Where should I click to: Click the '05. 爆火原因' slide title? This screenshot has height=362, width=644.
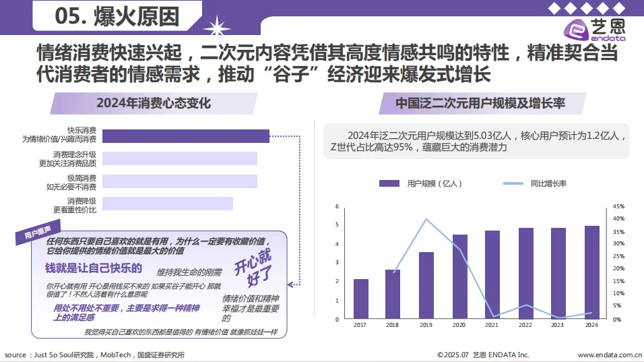tap(117, 16)
